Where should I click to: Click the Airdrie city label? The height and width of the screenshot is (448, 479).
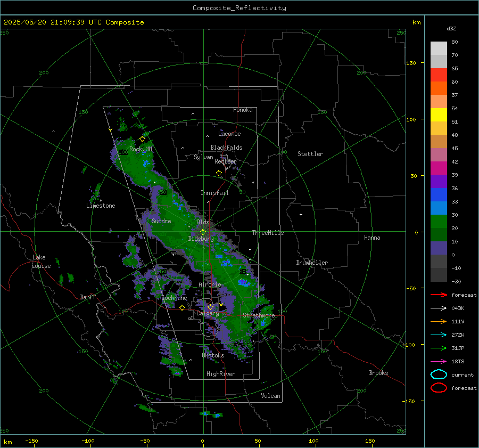(210, 284)
